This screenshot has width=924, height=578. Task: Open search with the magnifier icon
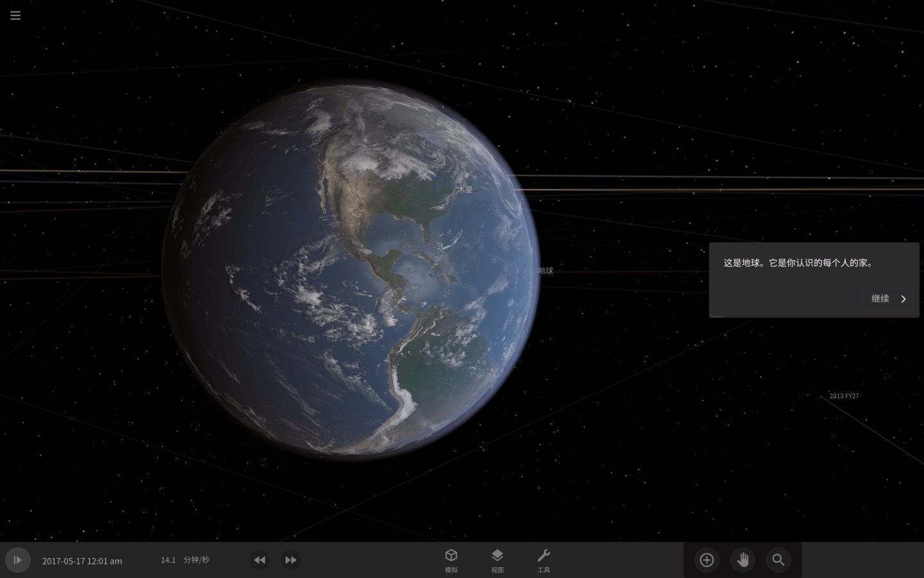coord(778,560)
